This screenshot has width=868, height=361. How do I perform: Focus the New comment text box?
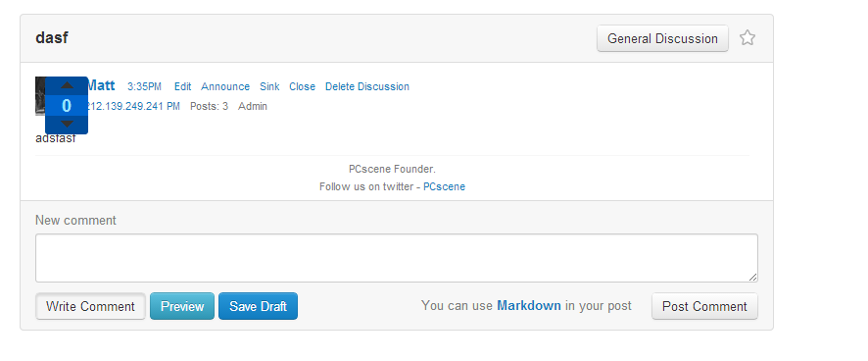(397, 258)
